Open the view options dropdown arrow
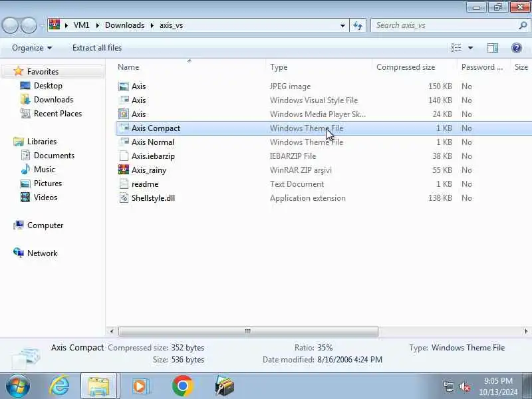Screen dimensions: 532x399 click(x=471, y=48)
